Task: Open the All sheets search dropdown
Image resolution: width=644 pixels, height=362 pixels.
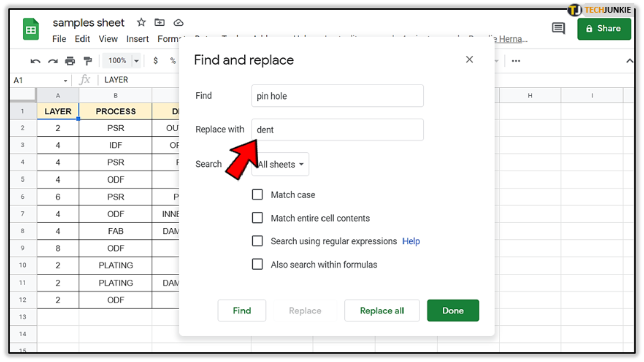Action: coord(280,164)
